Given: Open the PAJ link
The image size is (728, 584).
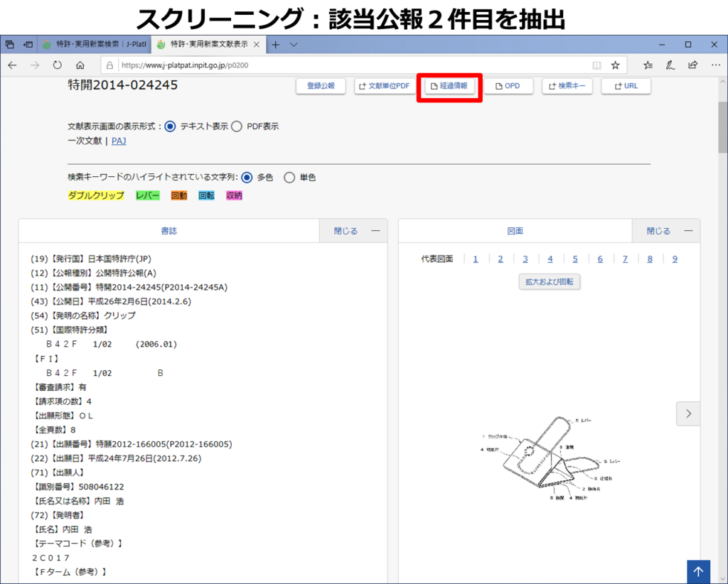Looking at the screenshot, I should coord(119,141).
